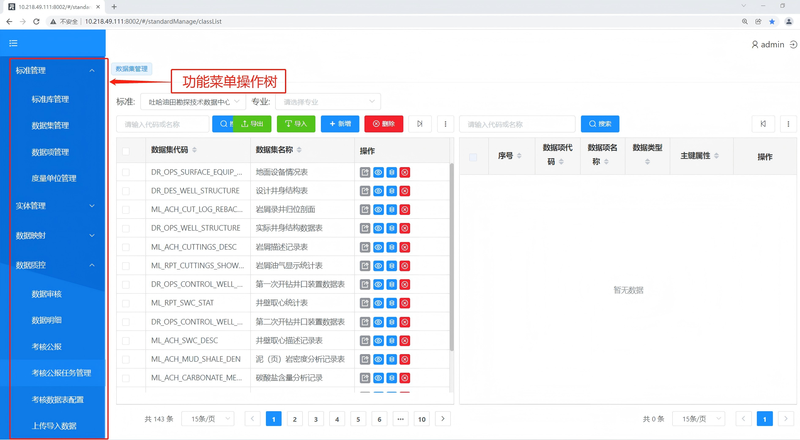Click red delete icon for ML_ACH_CUT_LOG_REBAC row
This screenshot has width=800, height=440.
coord(405,209)
